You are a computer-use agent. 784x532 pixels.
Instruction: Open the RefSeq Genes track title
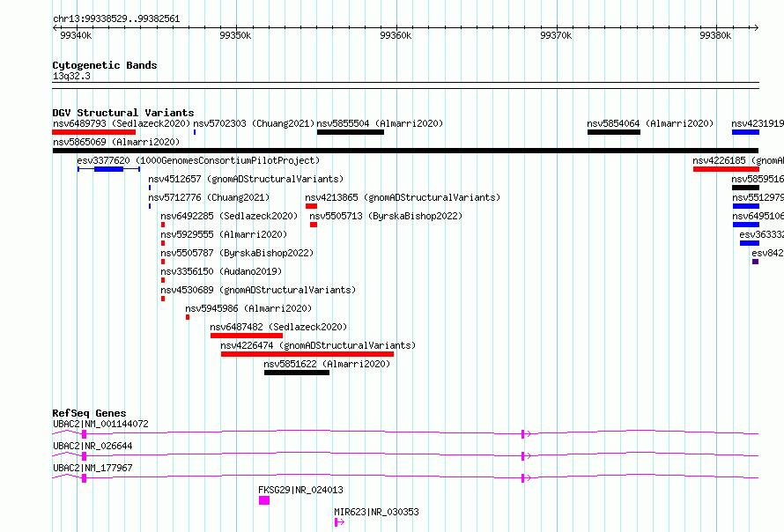(x=89, y=413)
